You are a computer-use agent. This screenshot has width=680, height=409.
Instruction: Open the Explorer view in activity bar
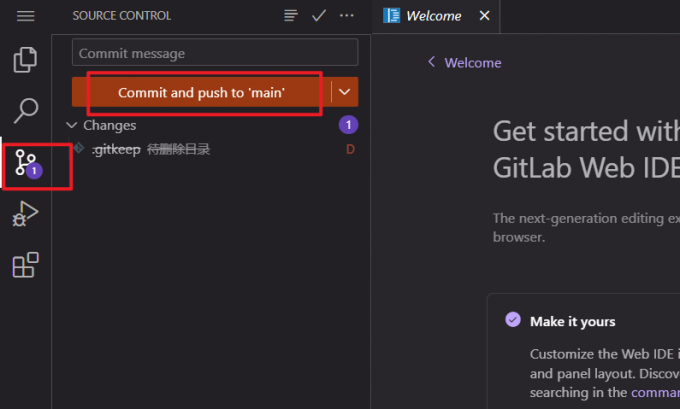(x=26, y=60)
